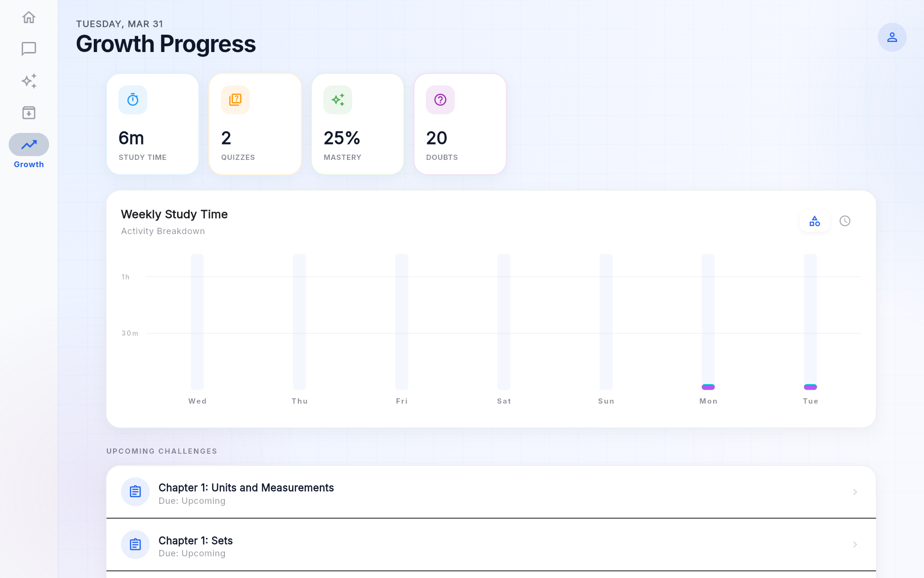
Task: Select the AI sparkles sidebar icon
Action: [29, 81]
